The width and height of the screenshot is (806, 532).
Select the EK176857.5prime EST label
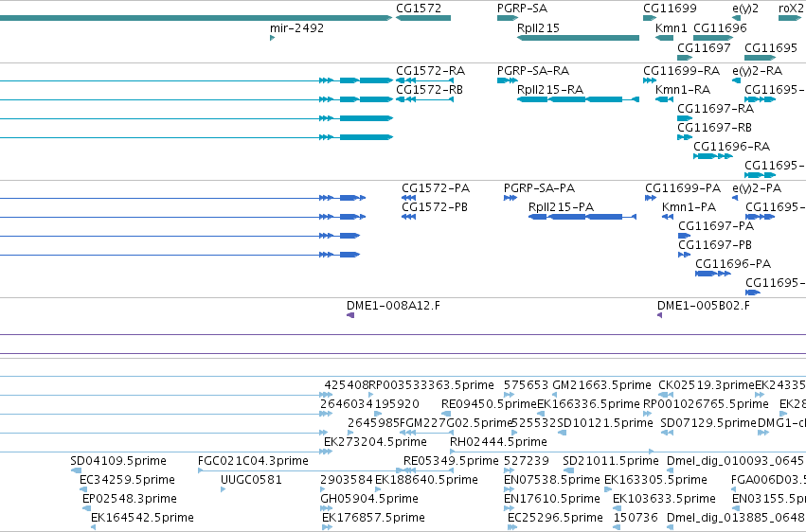point(374,518)
